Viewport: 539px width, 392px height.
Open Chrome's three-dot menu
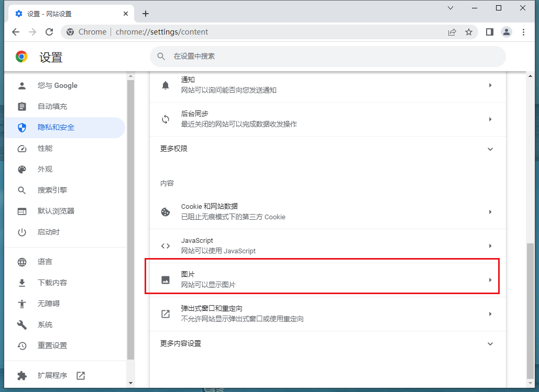click(x=523, y=32)
